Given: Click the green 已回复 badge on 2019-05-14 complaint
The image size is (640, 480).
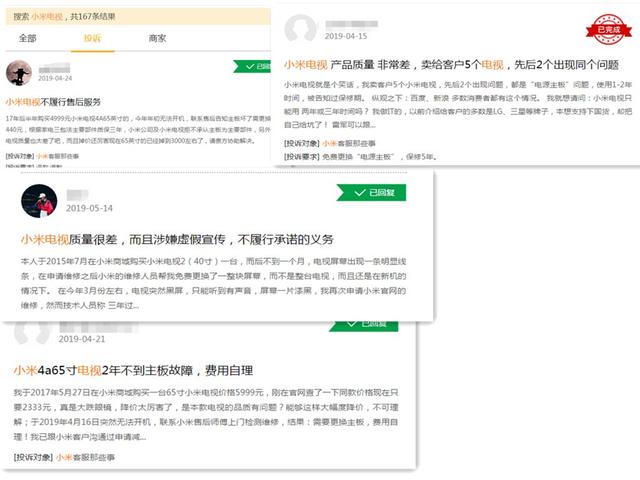Looking at the screenshot, I should coord(371,193).
